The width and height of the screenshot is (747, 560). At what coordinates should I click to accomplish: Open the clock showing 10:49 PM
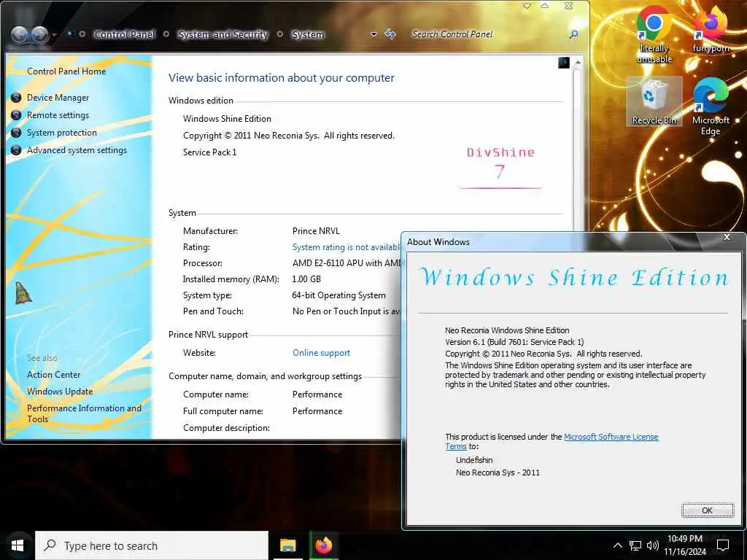point(684,545)
